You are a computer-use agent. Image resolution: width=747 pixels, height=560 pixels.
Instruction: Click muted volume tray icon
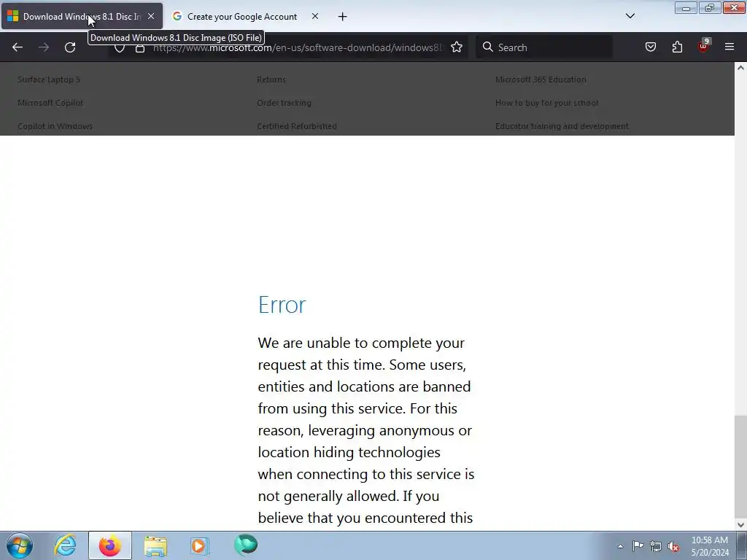pyautogui.click(x=673, y=546)
